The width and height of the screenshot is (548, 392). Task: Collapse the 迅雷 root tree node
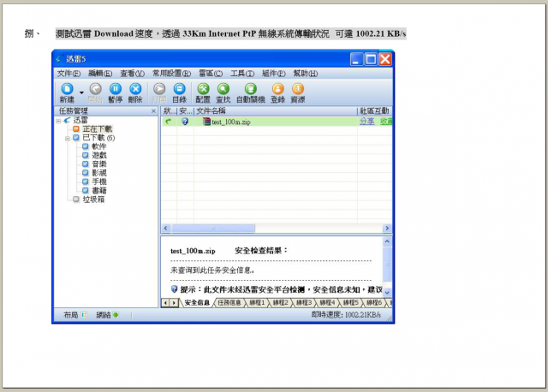(58, 121)
